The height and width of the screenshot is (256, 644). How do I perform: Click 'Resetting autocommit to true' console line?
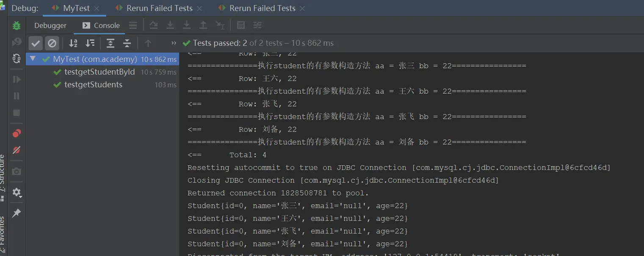(399, 167)
